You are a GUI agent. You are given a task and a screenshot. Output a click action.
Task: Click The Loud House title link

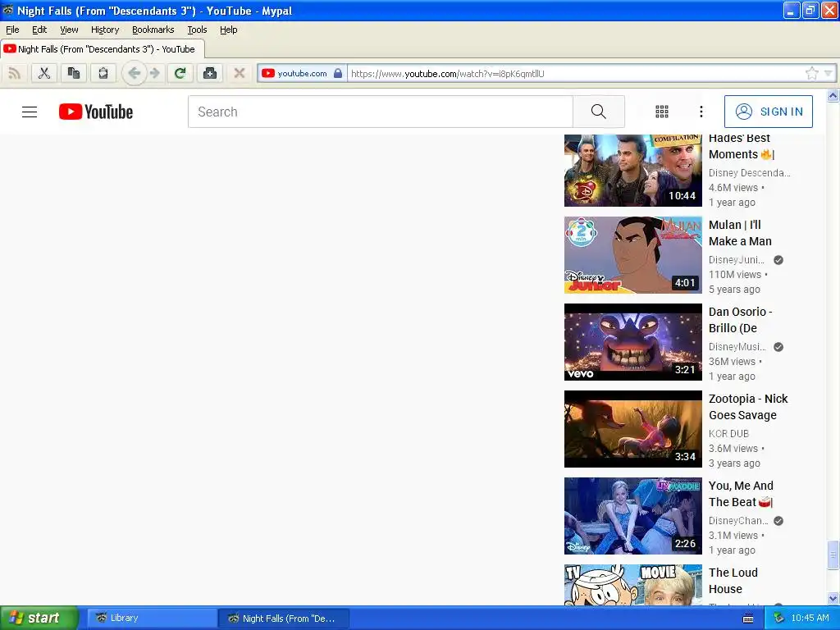pyautogui.click(x=733, y=581)
